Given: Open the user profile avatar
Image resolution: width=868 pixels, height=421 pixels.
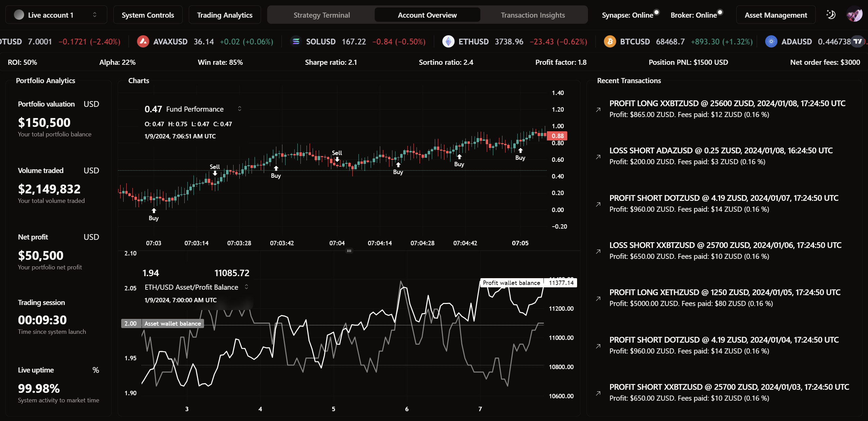Looking at the screenshot, I should click(854, 15).
